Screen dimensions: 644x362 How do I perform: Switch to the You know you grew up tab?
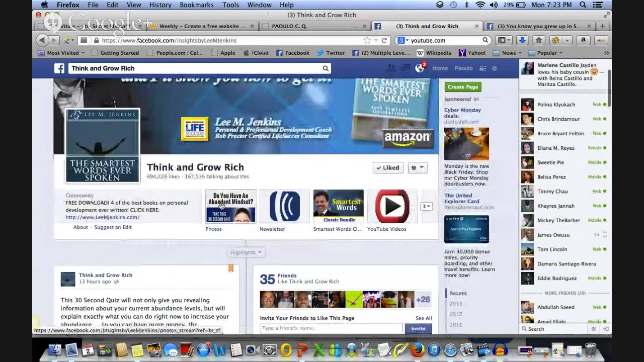539,26
